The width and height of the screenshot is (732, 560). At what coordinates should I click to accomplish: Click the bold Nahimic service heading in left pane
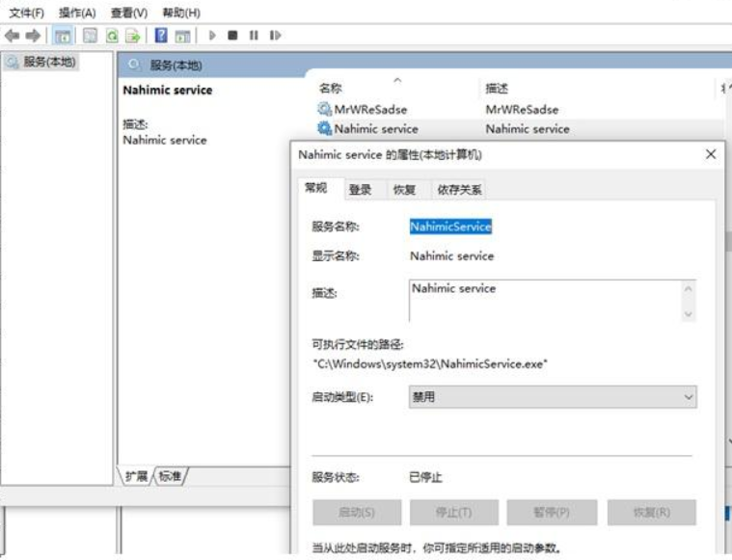click(x=168, y=90)
